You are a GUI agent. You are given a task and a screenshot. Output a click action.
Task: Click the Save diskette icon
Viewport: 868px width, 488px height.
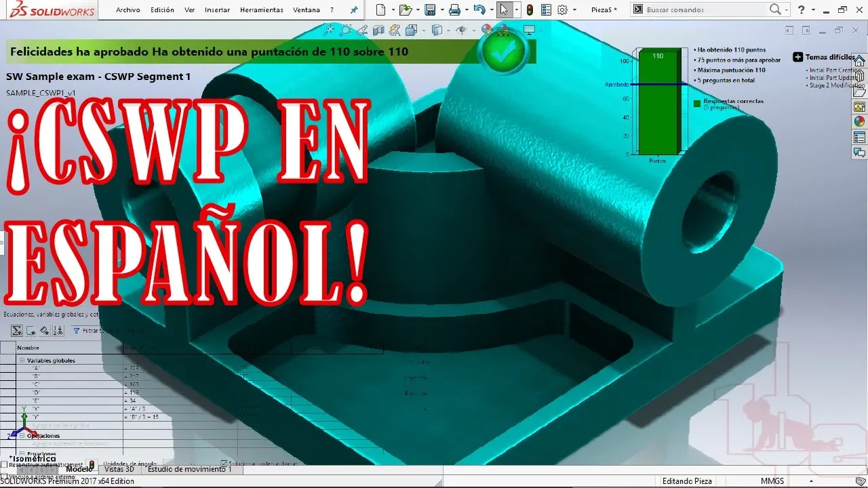(430, 9)
